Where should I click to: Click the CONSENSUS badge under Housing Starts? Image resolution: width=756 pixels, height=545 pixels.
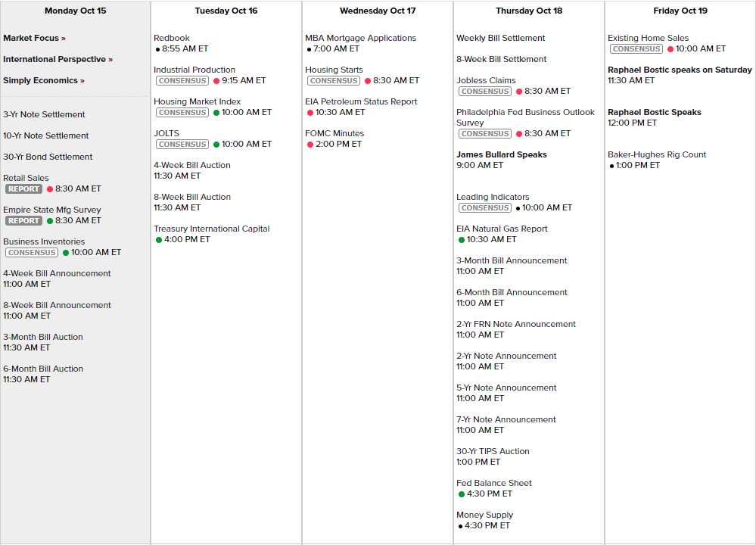[334, 80]
